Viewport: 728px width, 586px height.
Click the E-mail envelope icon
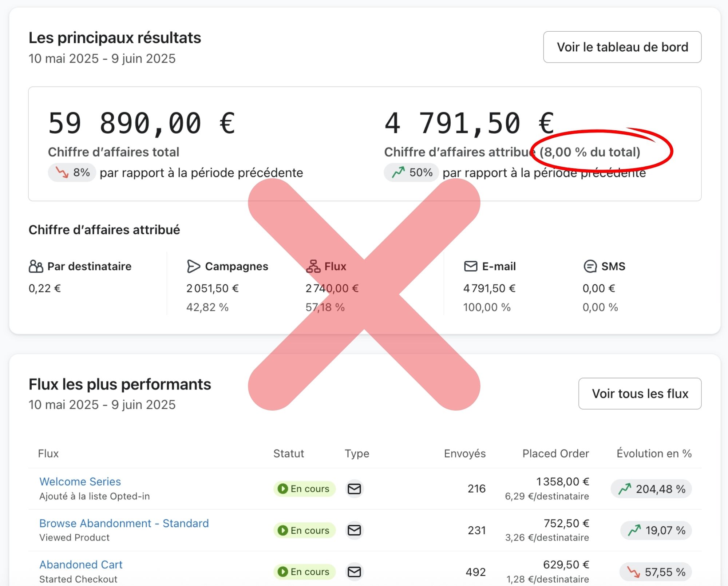471,266
